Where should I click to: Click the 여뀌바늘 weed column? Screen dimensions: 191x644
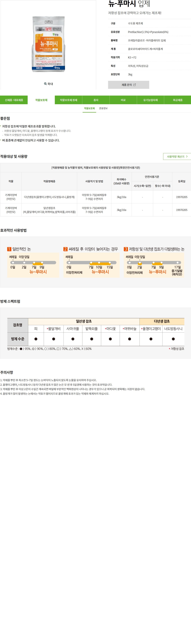[x=130, y=329]
